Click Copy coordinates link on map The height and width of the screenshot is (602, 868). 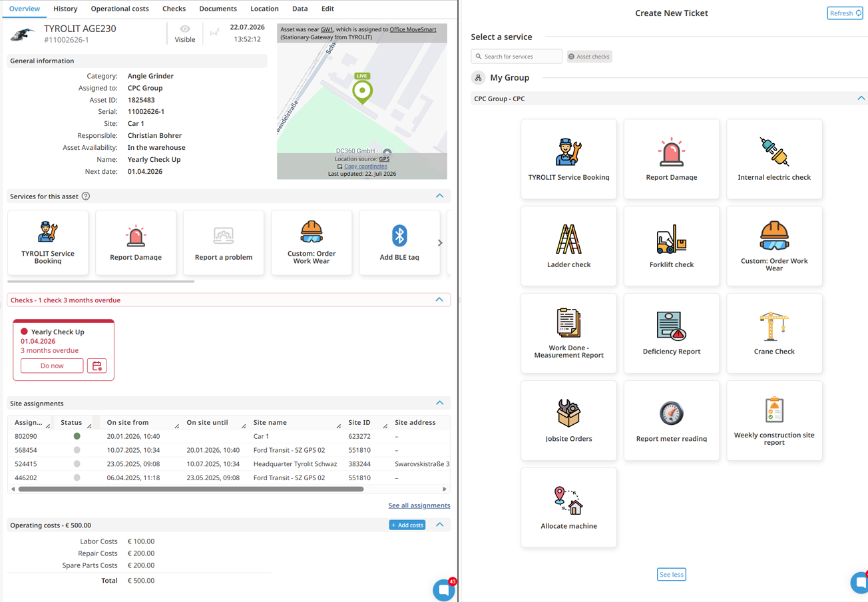[365, 166]
